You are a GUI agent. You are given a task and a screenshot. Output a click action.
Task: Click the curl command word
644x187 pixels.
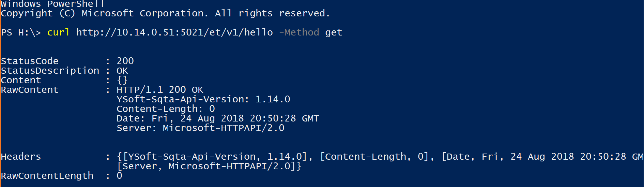click(58, 32)
